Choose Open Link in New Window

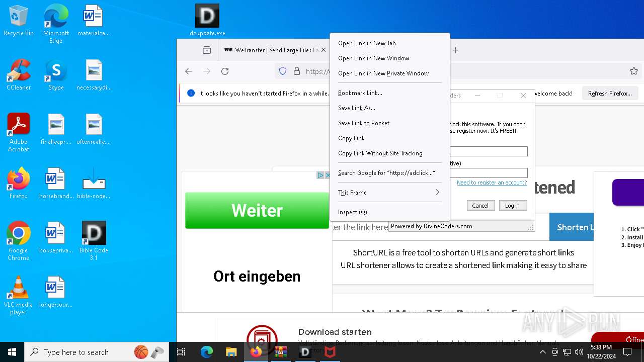tap(390, 58)
